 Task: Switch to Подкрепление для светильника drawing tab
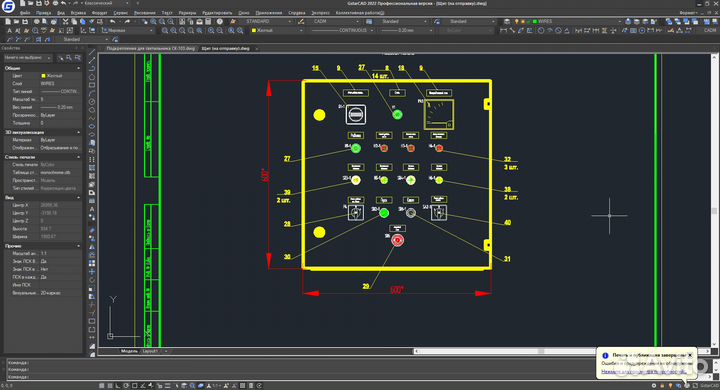coord(151,48)
